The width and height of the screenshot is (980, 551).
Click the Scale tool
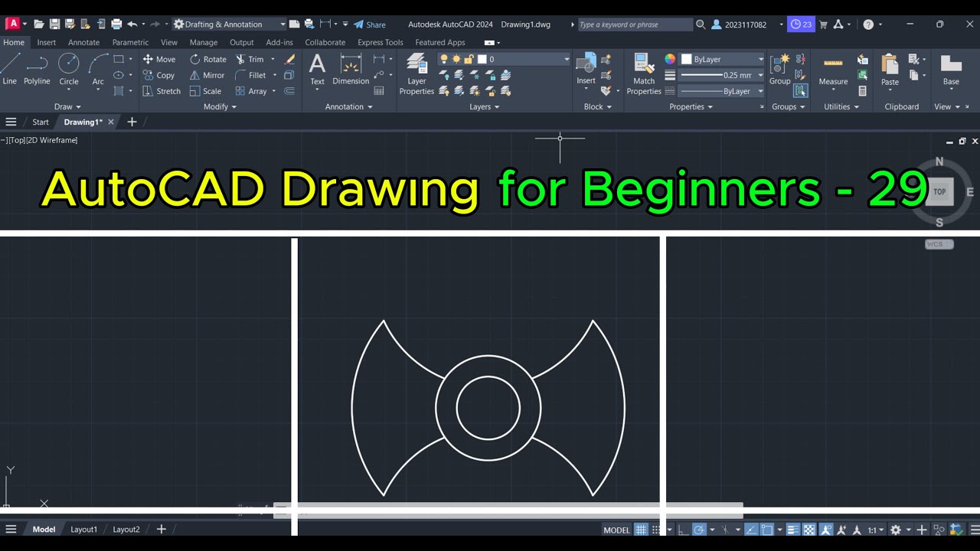(205, 91)
